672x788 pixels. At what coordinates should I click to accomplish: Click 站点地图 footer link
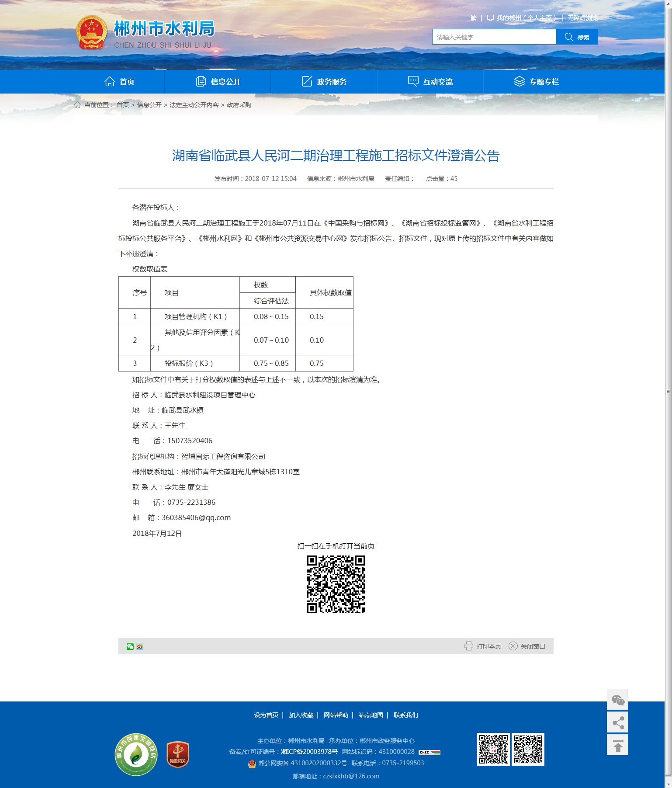371,715
